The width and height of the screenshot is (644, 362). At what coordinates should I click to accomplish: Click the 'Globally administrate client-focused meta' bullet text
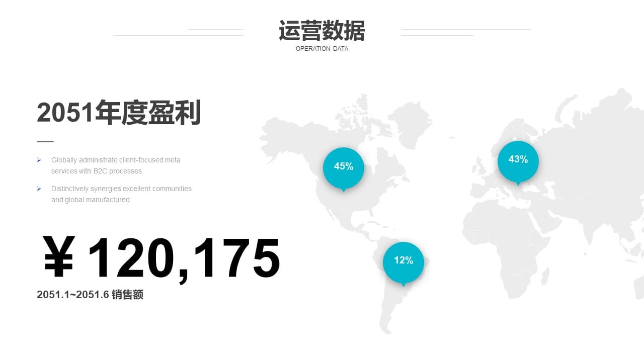(116, 165)
